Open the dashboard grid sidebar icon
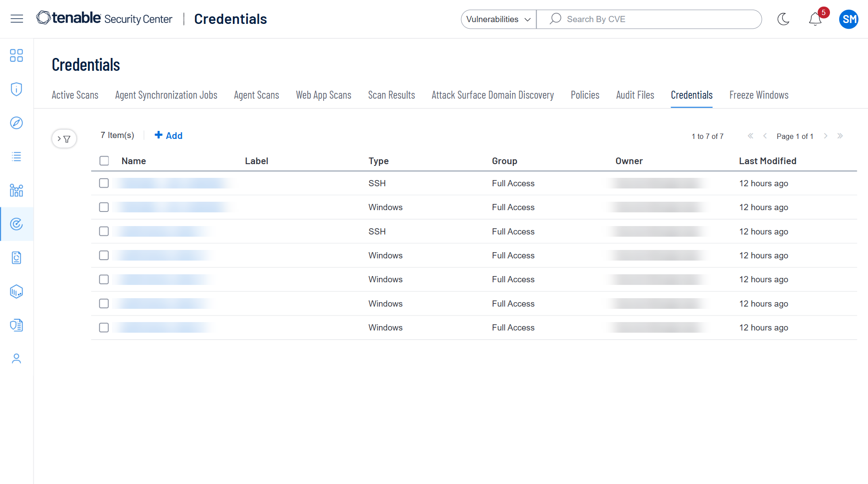The height and width of the screenshot is (484, 868). (16, 55)
